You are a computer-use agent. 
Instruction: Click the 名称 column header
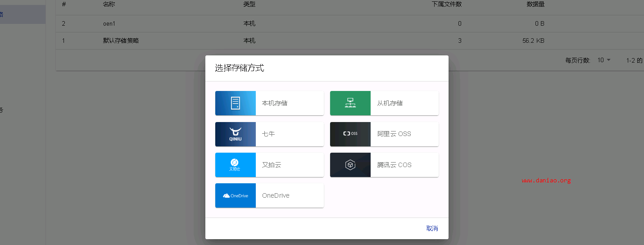(x=109, y=4)
